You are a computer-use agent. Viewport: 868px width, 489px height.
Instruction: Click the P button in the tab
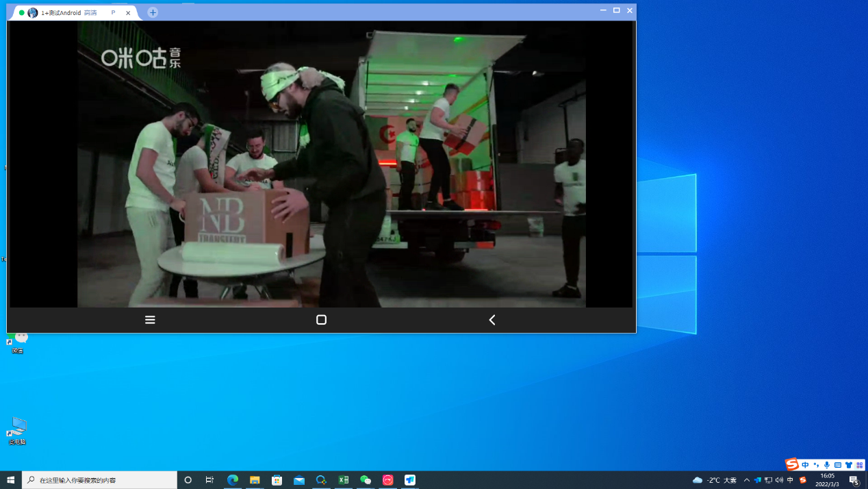[113, 13]
